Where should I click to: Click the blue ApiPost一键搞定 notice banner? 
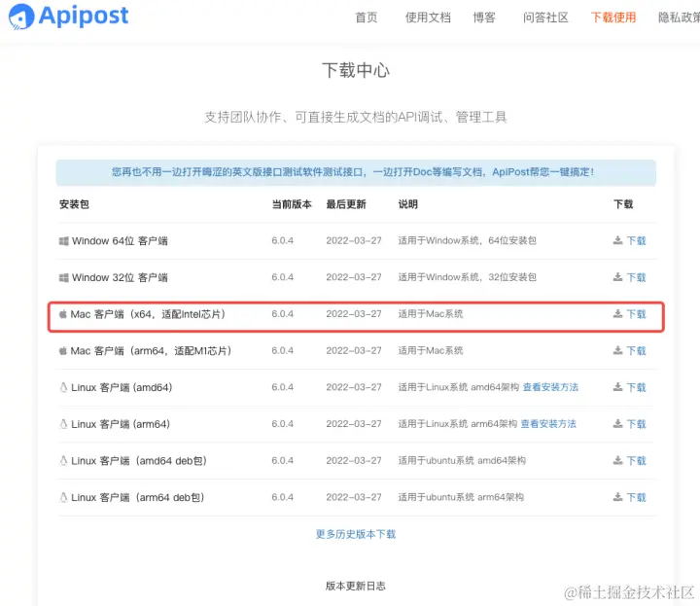[356, 172]
